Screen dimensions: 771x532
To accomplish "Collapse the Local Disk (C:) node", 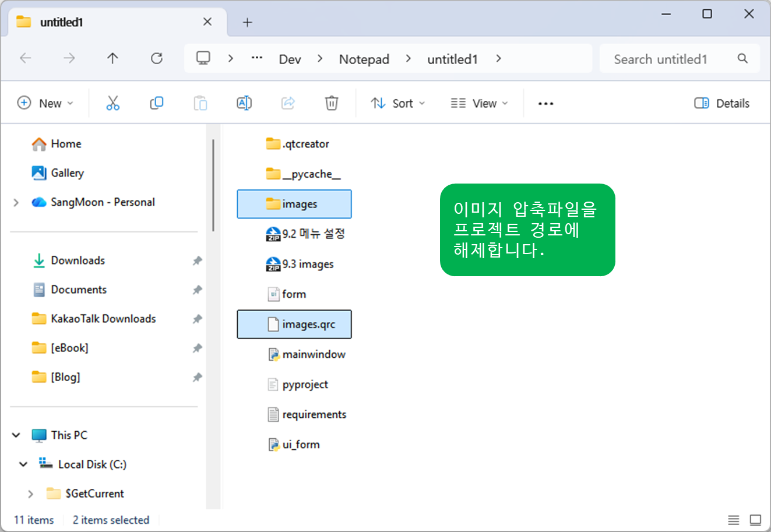I will (23, 464).
